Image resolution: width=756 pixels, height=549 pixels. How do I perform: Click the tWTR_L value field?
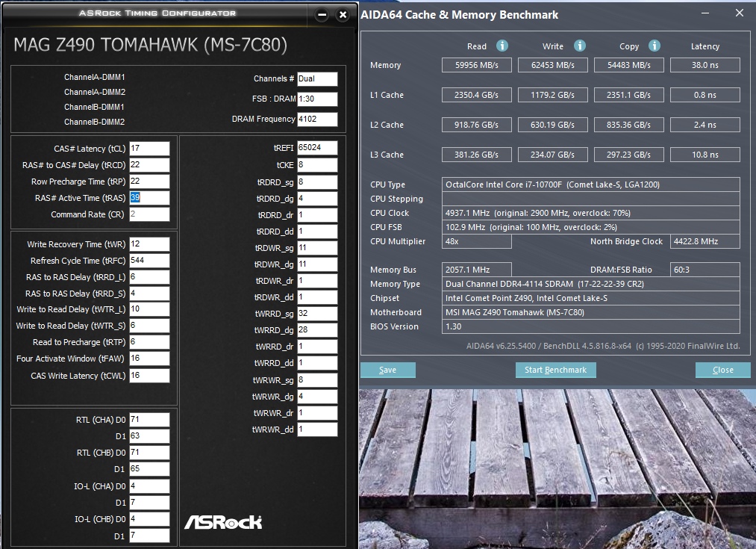[149, 309]
